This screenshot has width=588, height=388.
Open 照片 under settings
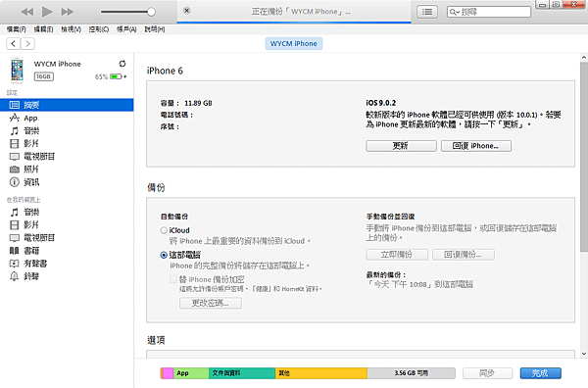click(x=67, y=170)
